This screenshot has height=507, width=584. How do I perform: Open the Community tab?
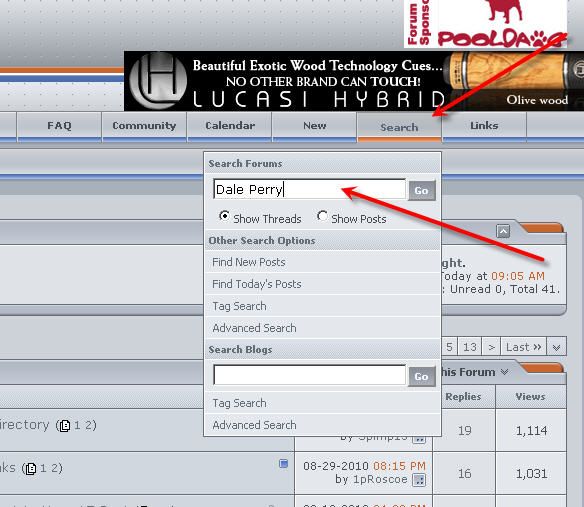pyautogui.click(x=144, y=126)
